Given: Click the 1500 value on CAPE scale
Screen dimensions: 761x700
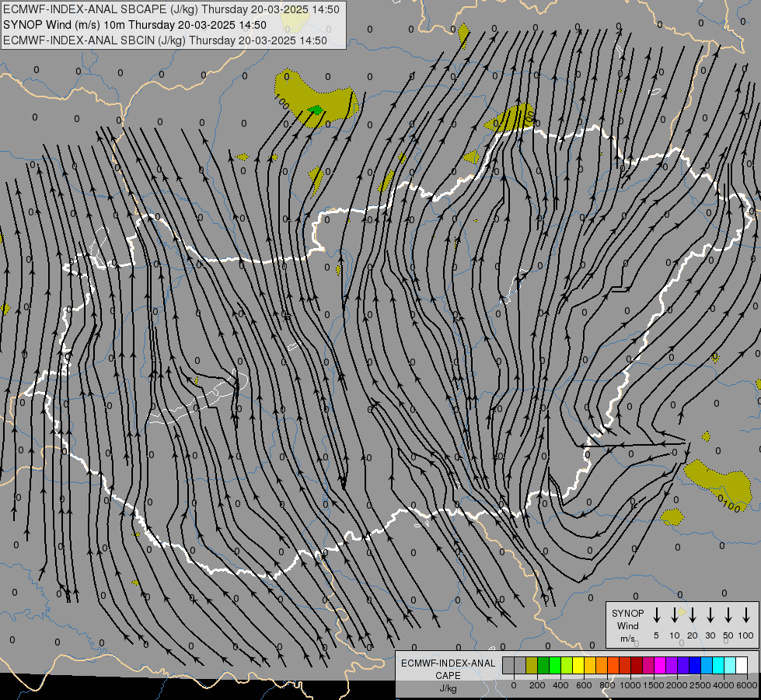Looking at the screenshot, I should click(x=654, y=685).
